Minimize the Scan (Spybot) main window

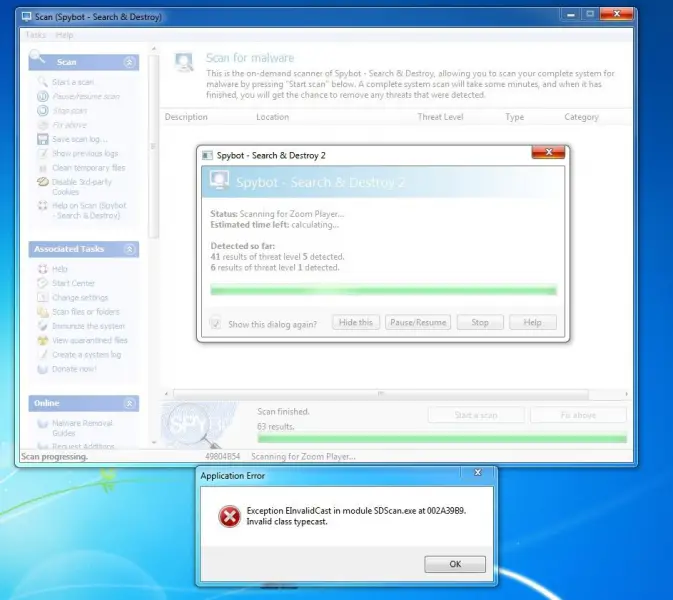pos(570,15)
